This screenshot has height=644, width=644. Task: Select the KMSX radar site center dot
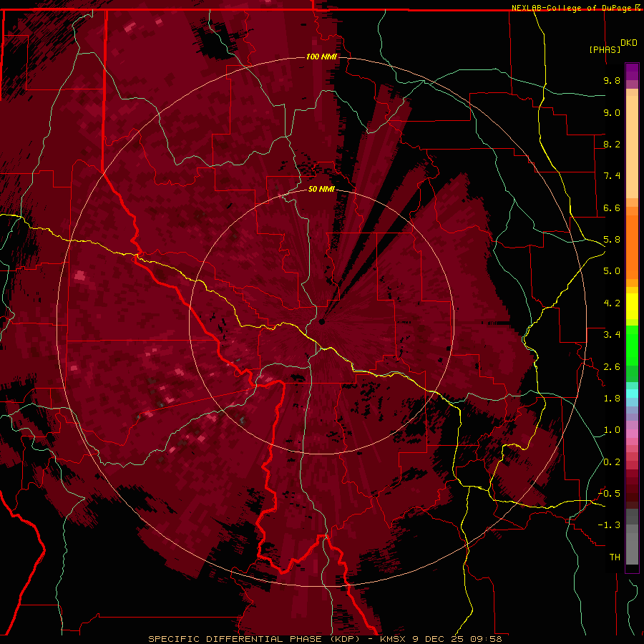coord(322,322)
